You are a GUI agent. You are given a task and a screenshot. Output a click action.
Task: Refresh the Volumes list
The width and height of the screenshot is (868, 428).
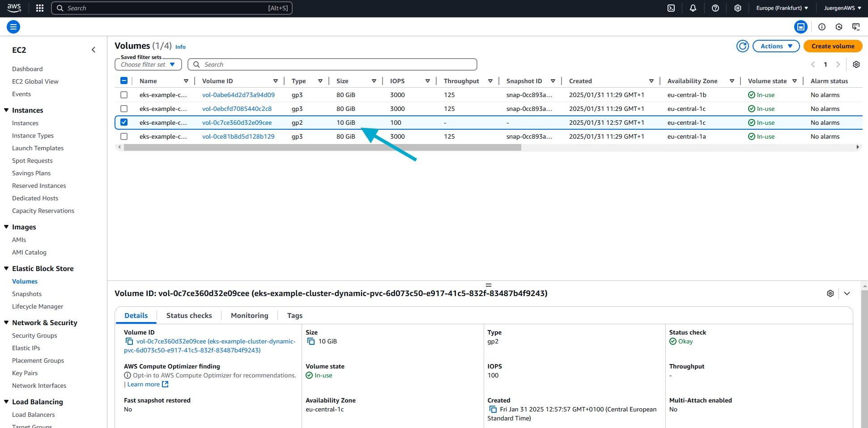pyautogui.click(x=742, y=46)
